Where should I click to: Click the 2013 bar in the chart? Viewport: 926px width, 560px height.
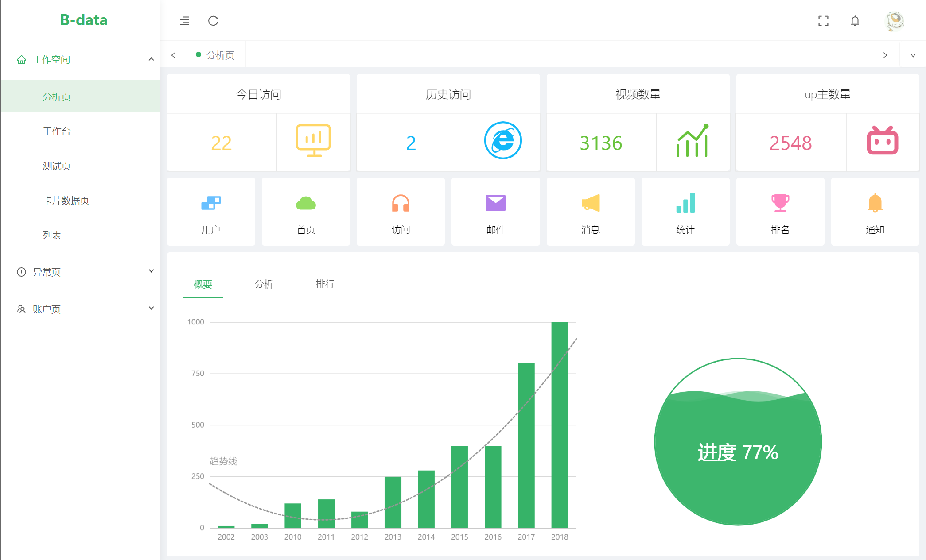click(393, 502)
